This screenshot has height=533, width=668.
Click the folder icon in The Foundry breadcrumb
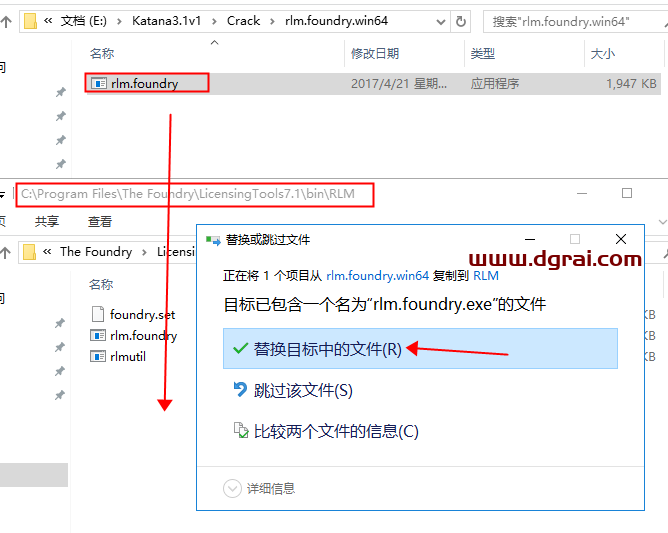point(30,252)
